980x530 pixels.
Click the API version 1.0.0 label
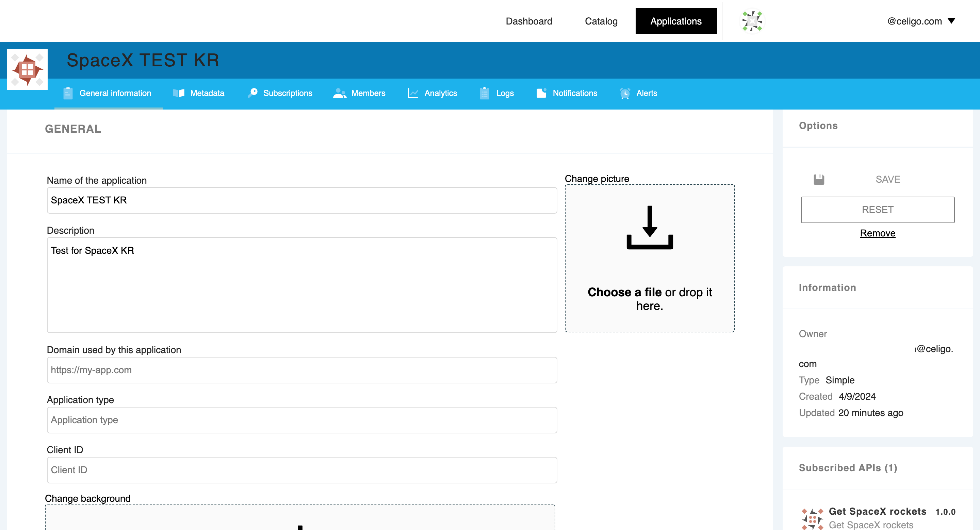[946, 512]
